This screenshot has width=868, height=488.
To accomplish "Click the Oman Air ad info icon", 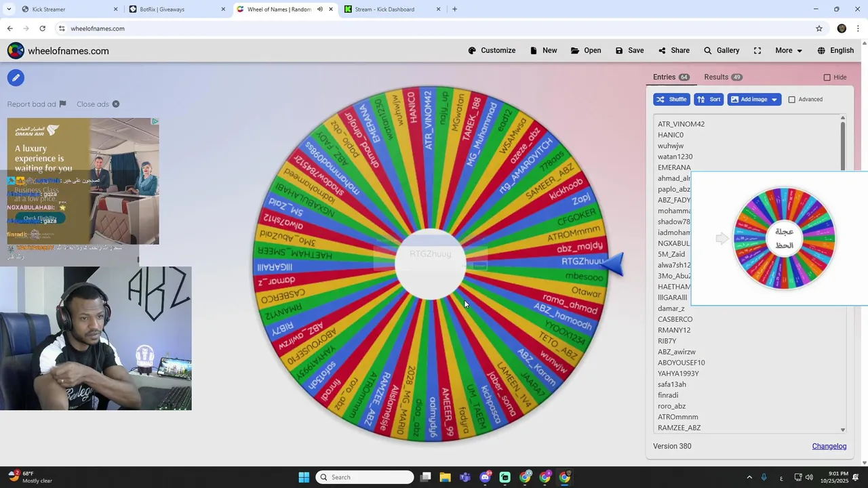I will (155, 121).
